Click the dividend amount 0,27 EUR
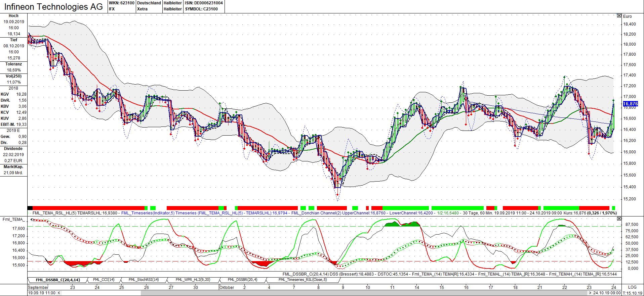This screenshot has height=296, width=644. (x=13, y=161)
